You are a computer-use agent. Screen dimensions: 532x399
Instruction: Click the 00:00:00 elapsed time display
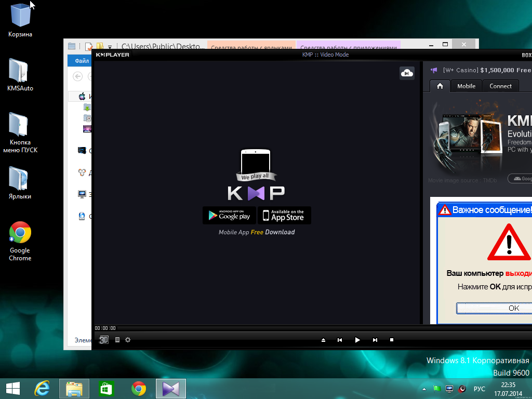[x=105, y=328]
